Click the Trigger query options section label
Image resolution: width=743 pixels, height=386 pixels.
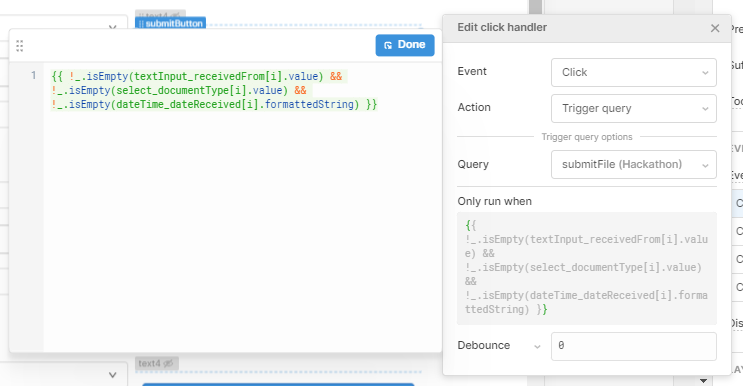click(587, 137)
